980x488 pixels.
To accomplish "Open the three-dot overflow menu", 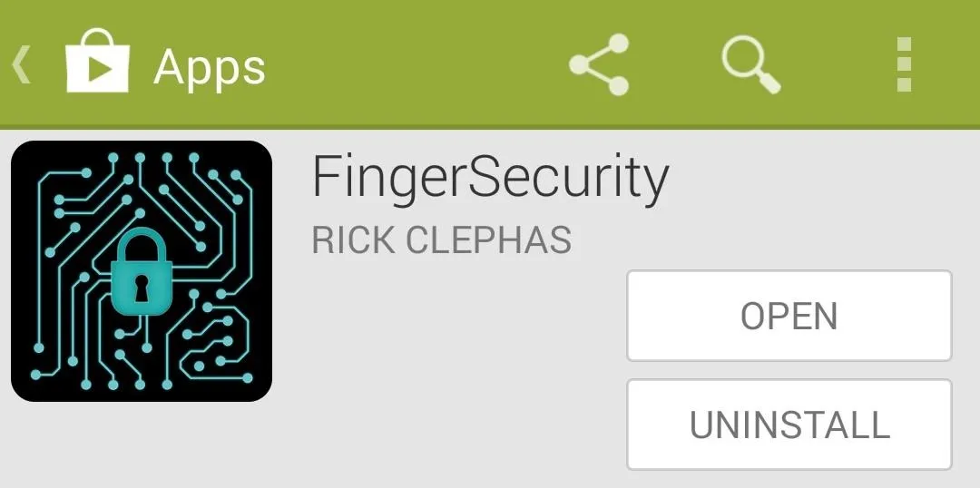I will (x=904, y=64).
